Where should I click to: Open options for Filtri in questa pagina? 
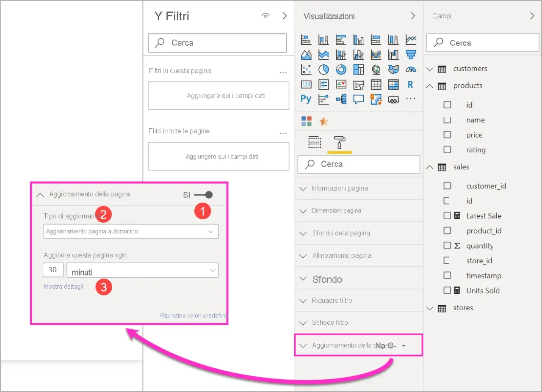[283, 72]
